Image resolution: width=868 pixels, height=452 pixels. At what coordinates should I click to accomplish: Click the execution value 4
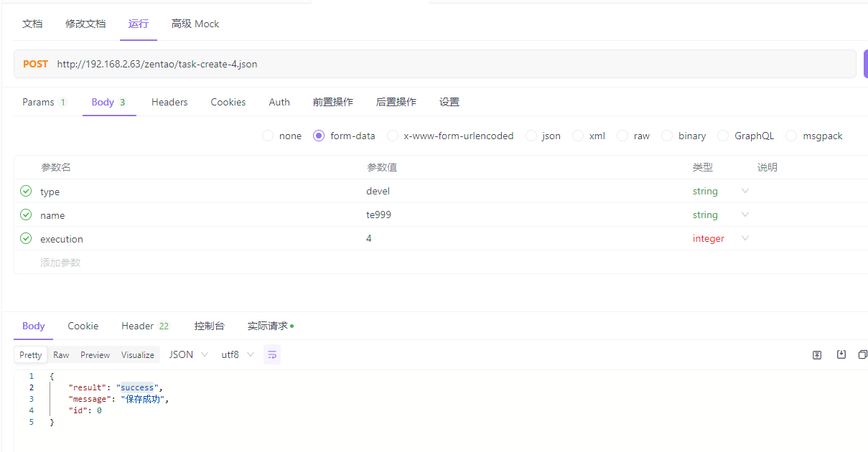(x=369, y=238)
